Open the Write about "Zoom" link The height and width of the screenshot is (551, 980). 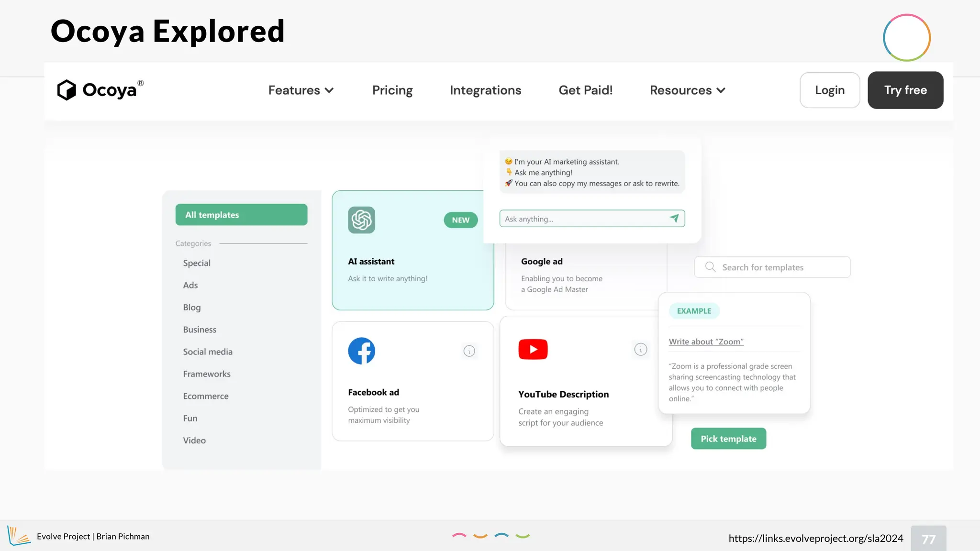click(x=706, y=342)
